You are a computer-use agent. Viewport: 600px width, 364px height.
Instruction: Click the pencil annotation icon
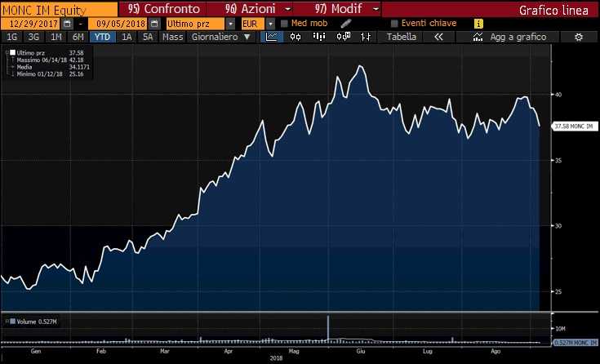346,24
